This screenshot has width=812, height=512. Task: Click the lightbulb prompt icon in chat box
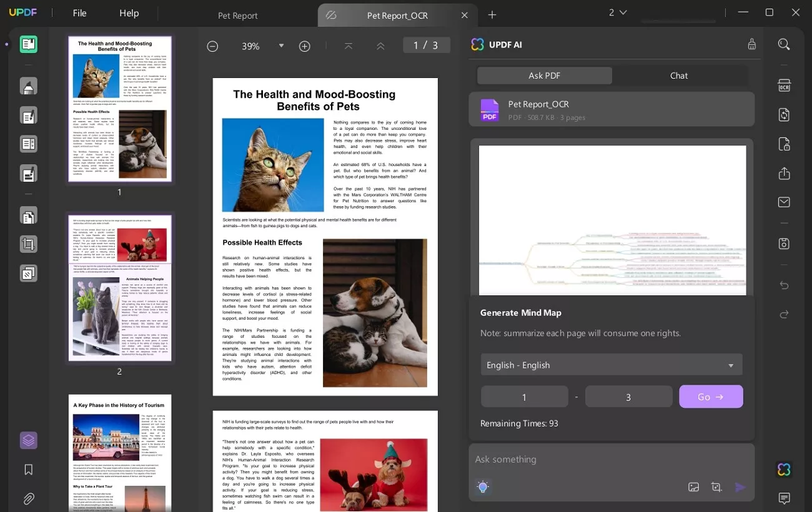point(483,487)
